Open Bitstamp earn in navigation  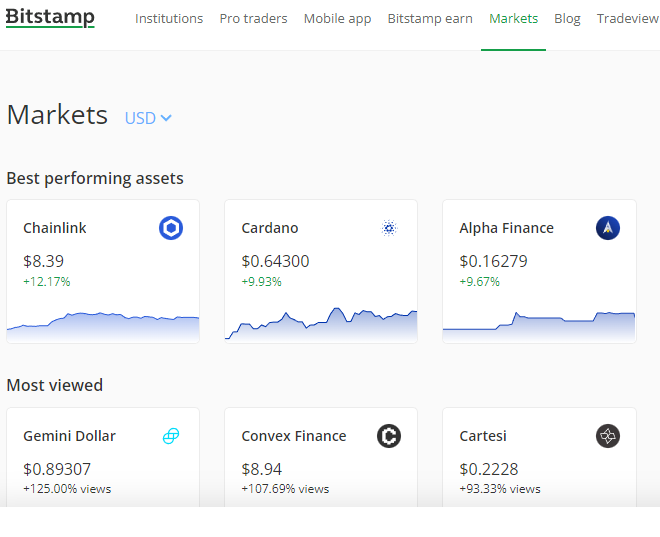430,19
